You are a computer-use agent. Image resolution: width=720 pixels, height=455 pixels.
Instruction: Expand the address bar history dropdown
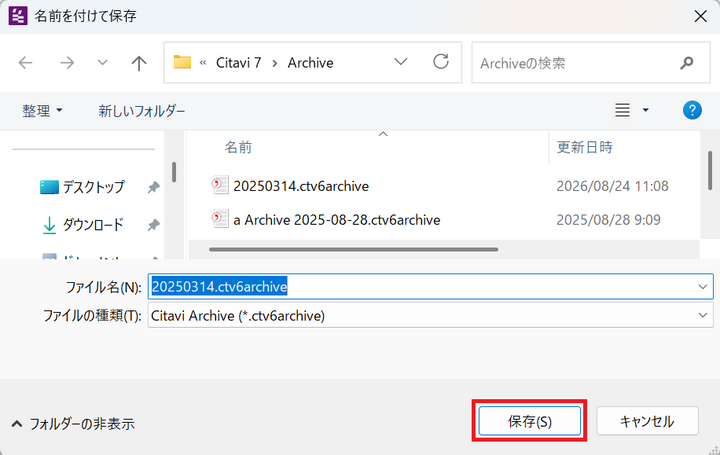[x=400, y=62]
